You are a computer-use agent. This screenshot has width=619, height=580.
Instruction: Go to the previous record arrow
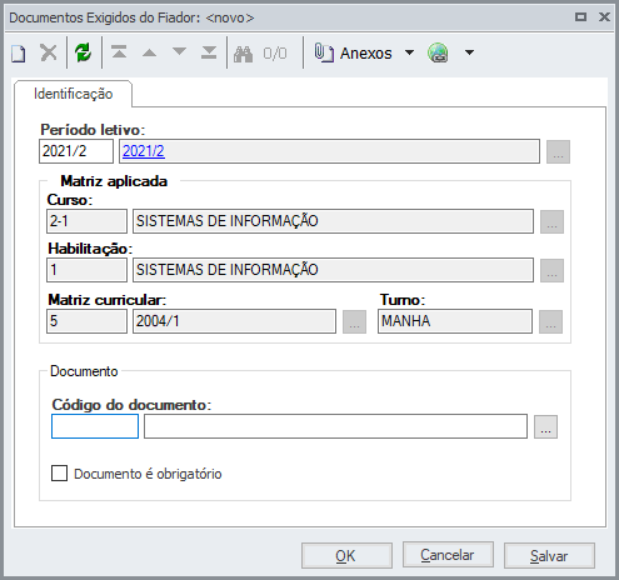[x=149, y=54]
